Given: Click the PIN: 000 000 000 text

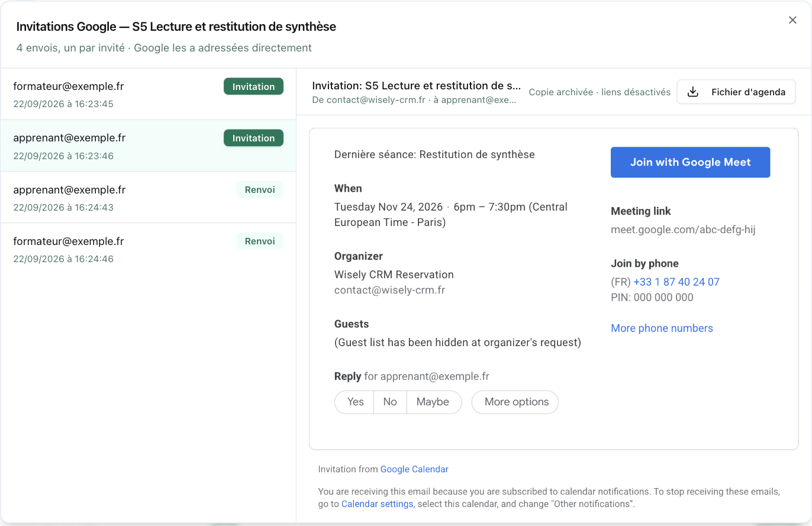Looking at the screenshot, I should 652,298.
